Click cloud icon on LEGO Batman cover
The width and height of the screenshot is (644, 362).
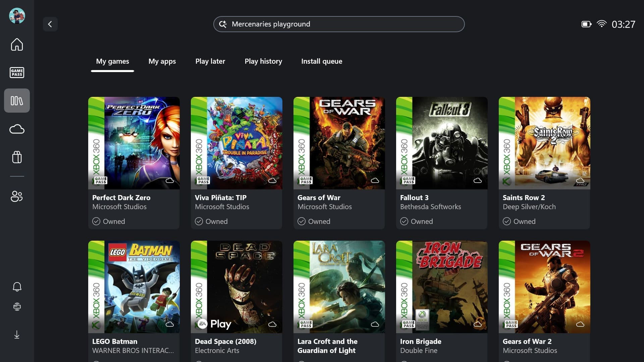170,324
